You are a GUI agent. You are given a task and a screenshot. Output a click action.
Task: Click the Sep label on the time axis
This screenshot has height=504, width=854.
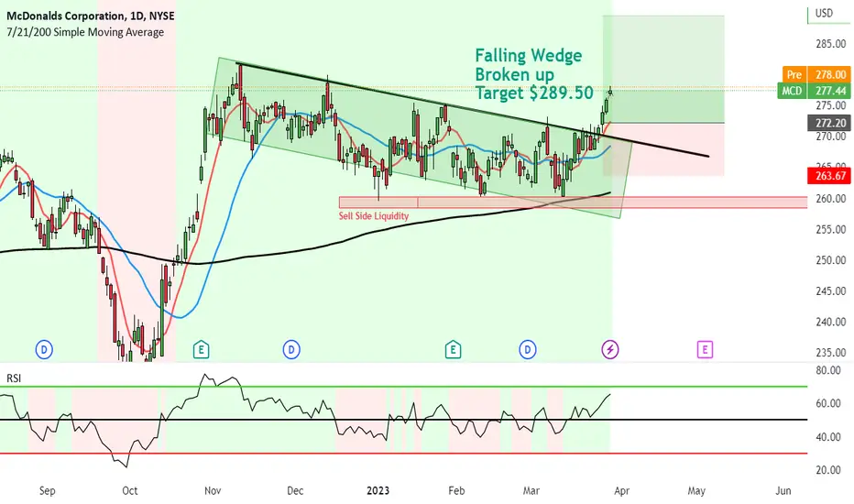click(48, 491)
